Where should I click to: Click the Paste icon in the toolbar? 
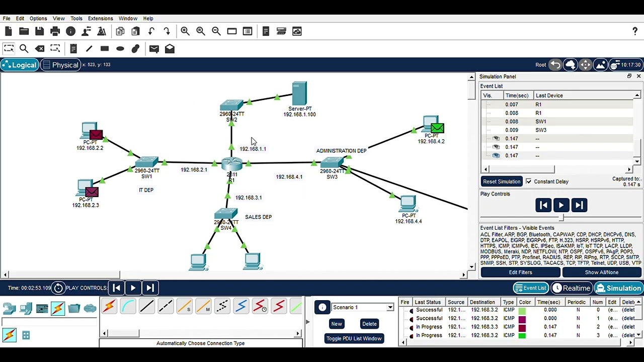click(135, 31)
